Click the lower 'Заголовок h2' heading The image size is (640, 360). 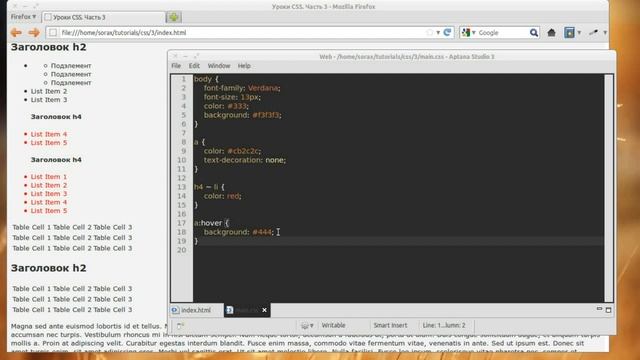[49, 268]
